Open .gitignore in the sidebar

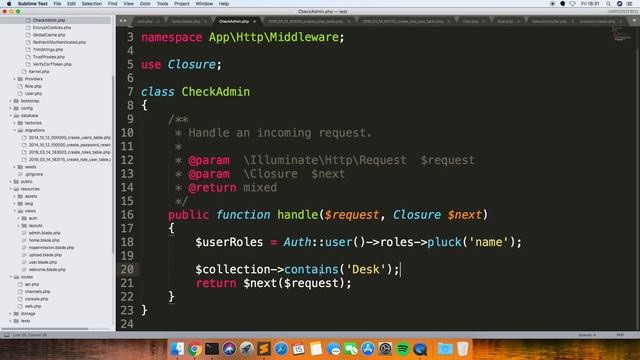click(34, 174)
